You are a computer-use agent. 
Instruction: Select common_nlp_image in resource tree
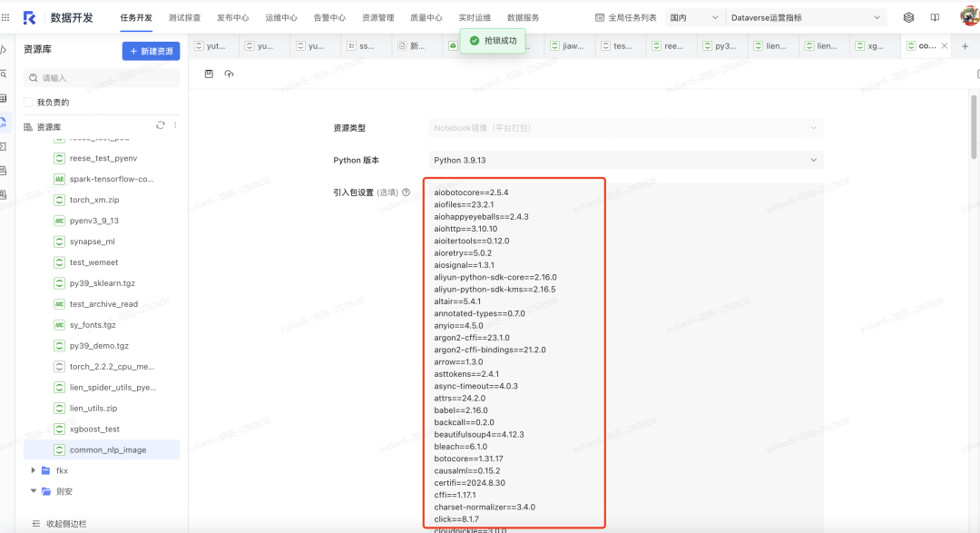point(102,449)
